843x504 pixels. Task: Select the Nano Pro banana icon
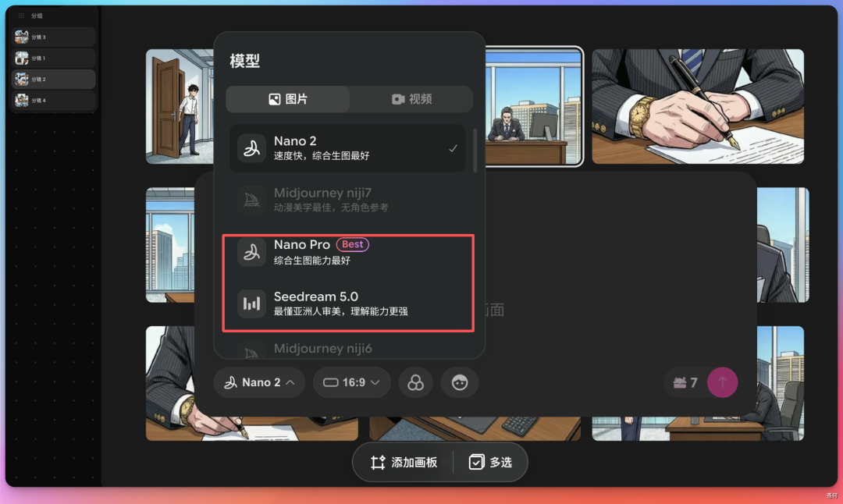[x=251, y=251]
